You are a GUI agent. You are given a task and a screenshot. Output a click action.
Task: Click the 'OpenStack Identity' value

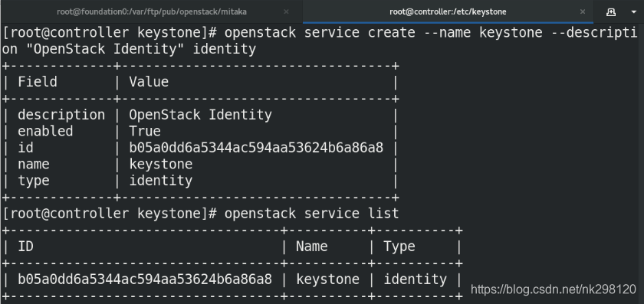(x=200, y=114)
